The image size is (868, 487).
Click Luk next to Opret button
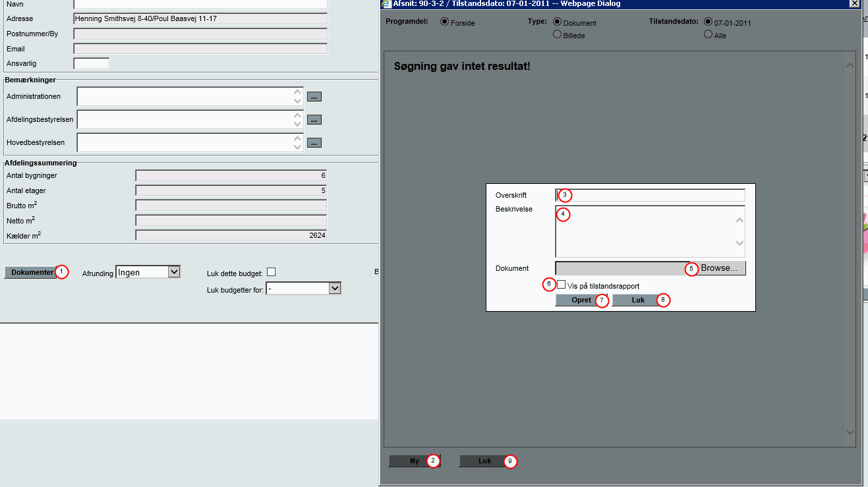(x=638, y=300)
